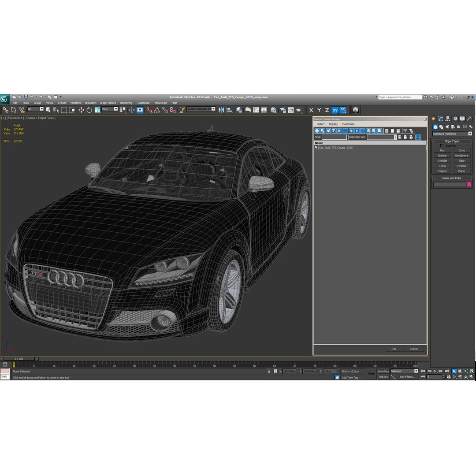Open the Create panel tab icon
The height and width of the screenshot is (476, 476).
click(434, 119)
